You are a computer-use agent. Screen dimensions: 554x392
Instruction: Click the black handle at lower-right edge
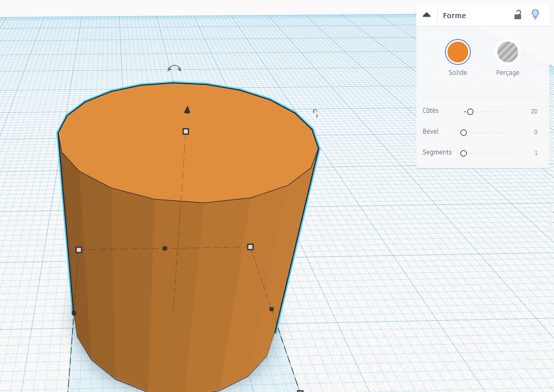271,309
